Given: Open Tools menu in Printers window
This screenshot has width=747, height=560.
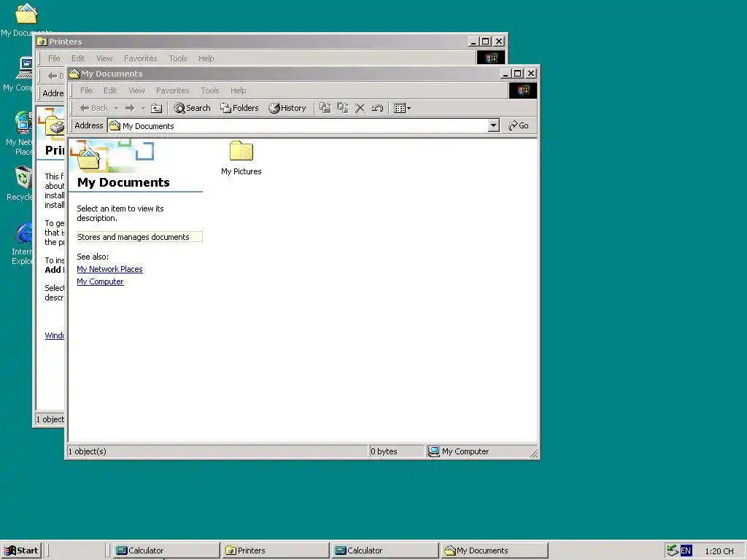Looking at the screenshot, I should pos(178,58).
